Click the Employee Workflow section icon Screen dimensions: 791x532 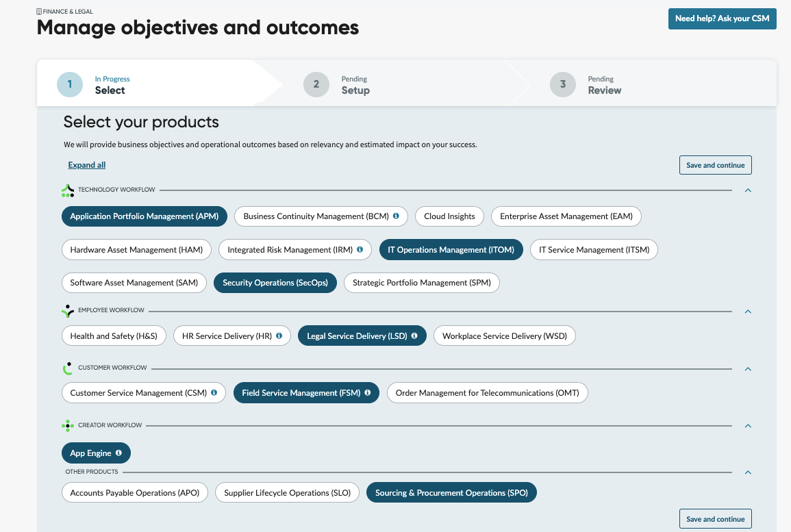pyautogui.click(x=68, y=311)
